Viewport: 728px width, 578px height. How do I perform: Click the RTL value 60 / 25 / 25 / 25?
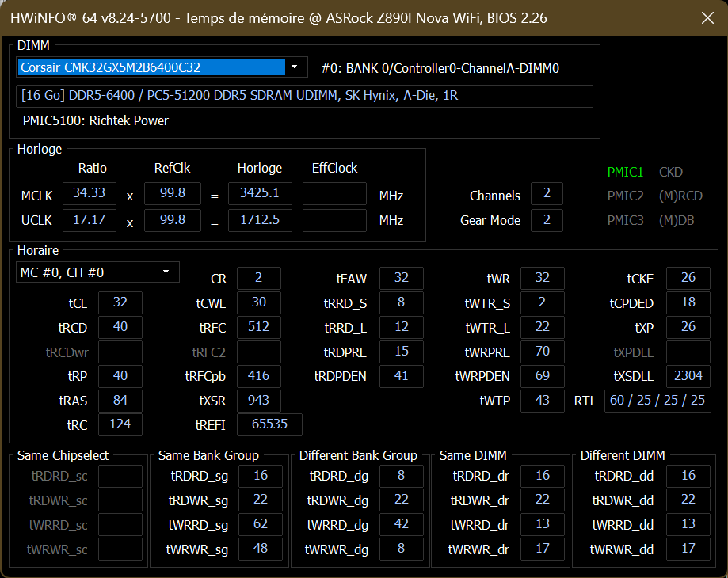tap(657, 401)
